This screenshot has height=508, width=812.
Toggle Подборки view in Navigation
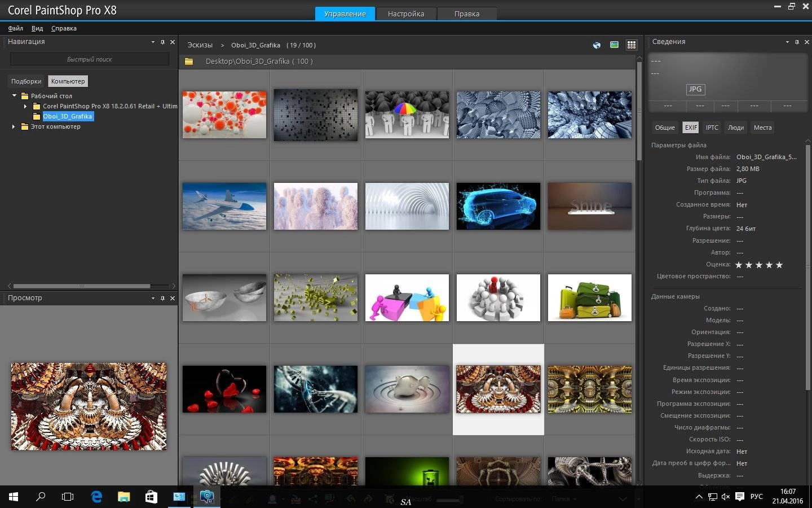26,81
